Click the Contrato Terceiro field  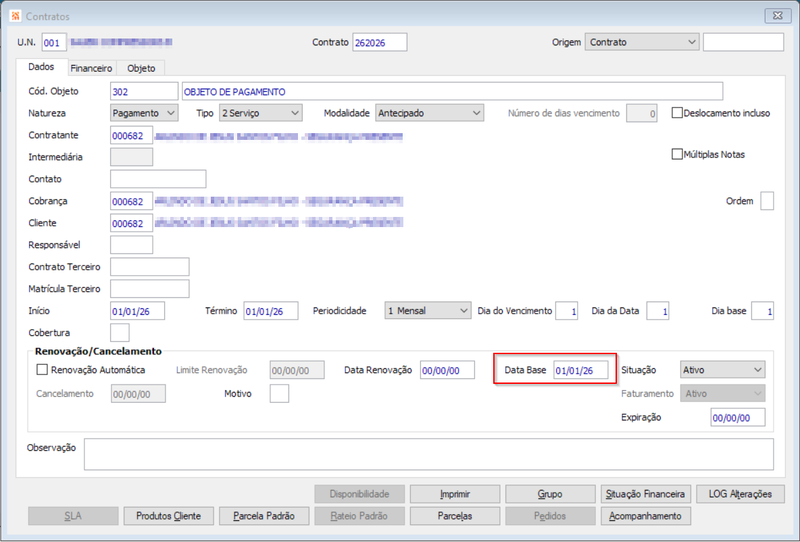tap(149, 267)
